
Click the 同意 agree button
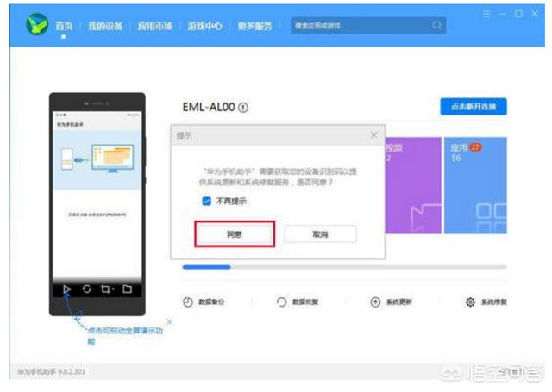tap(235, 234)
